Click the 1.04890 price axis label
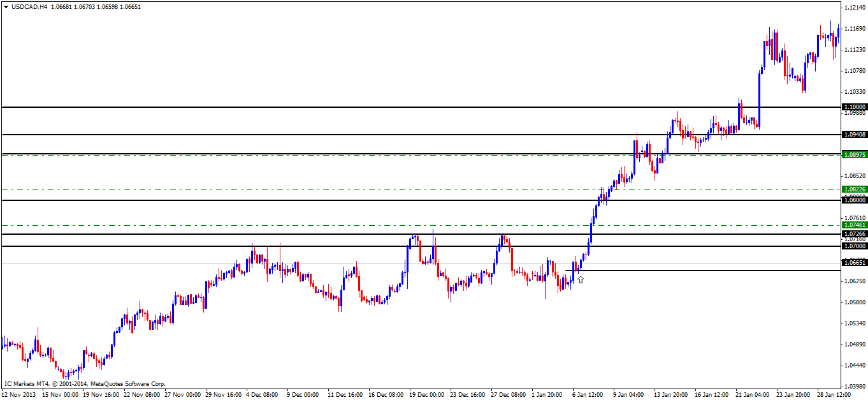This screenshot has height=400, width=868. tap(855, 344)
